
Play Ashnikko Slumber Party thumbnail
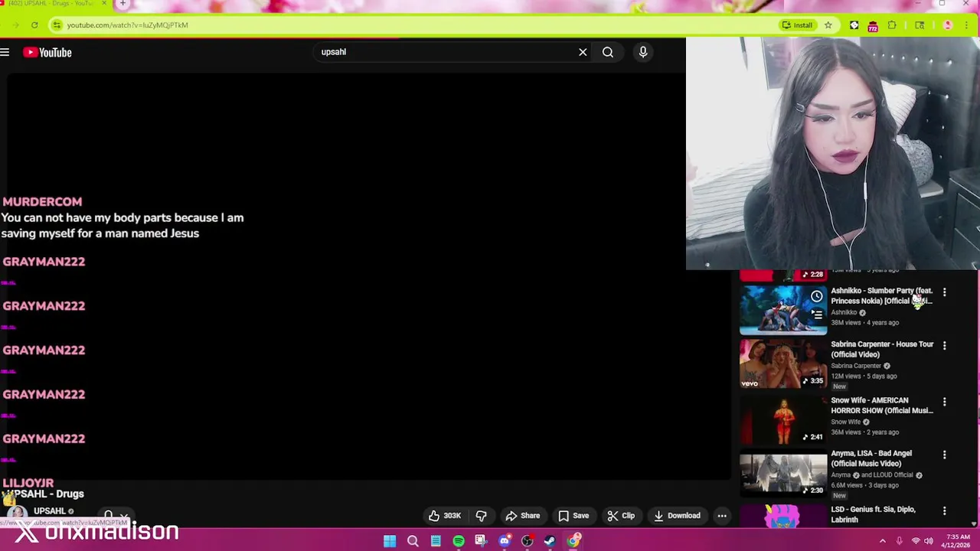(x=782, y=311)
